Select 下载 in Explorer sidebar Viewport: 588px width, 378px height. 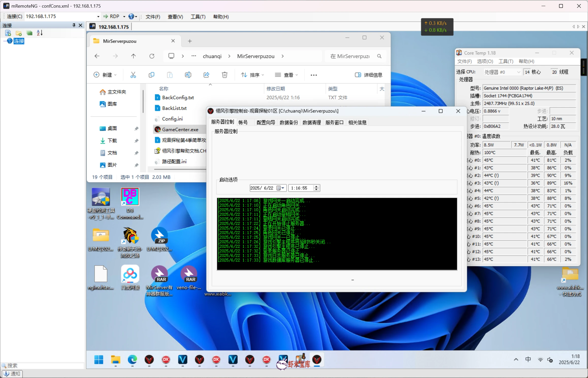(x=108, y=140)
